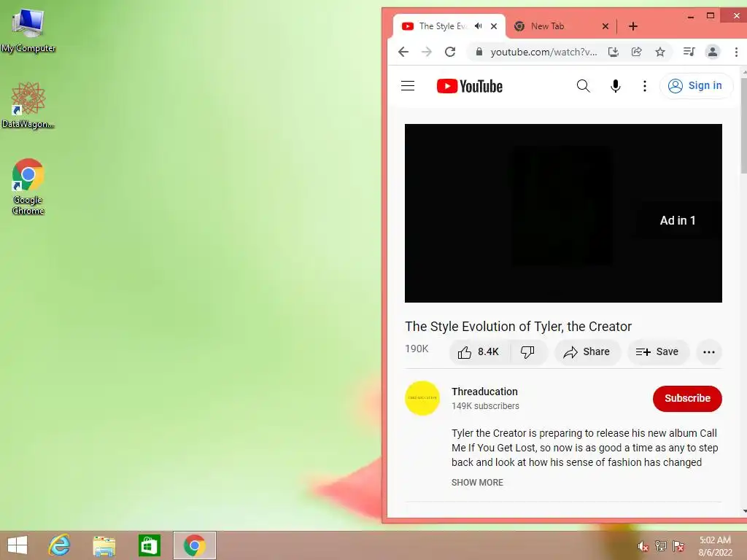747x560 pixels.
Task: Click the video player area
Action: (x=563, y=213)
